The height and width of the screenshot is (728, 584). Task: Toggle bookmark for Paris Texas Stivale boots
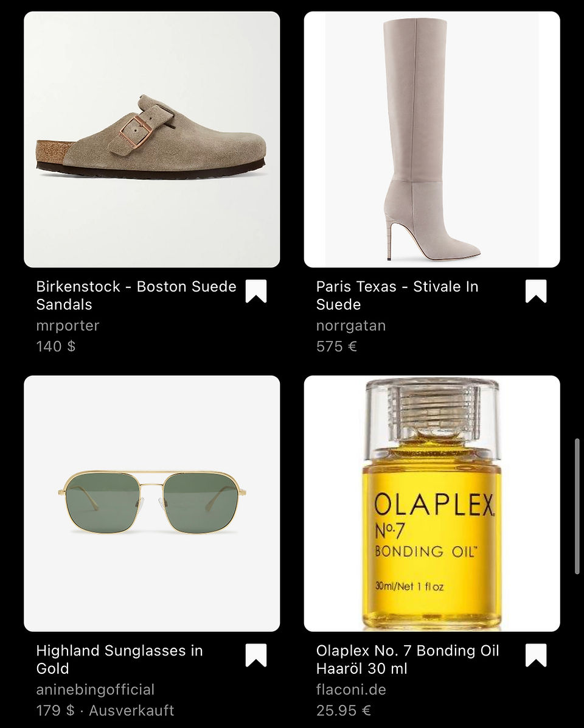click(x=536, y=291)
